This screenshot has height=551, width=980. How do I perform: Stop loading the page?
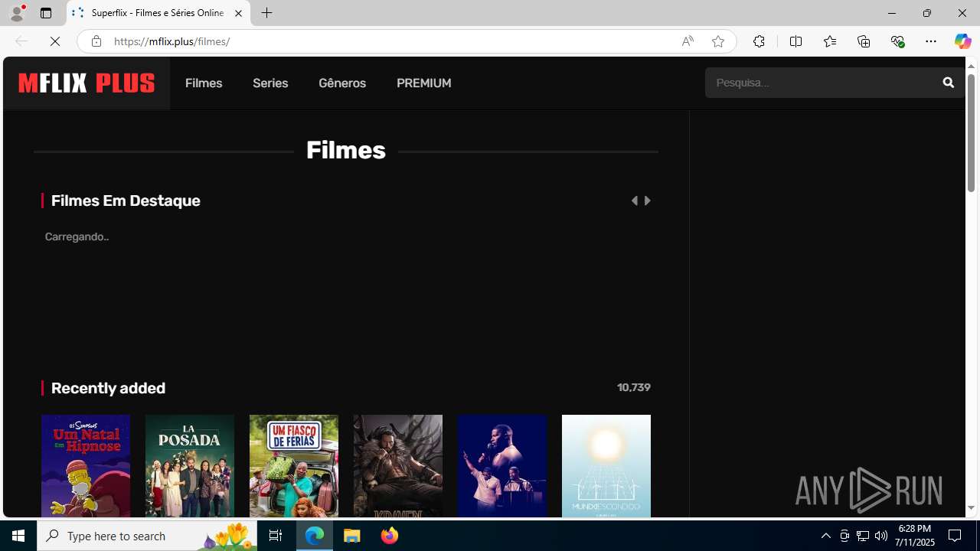(55, 41)
